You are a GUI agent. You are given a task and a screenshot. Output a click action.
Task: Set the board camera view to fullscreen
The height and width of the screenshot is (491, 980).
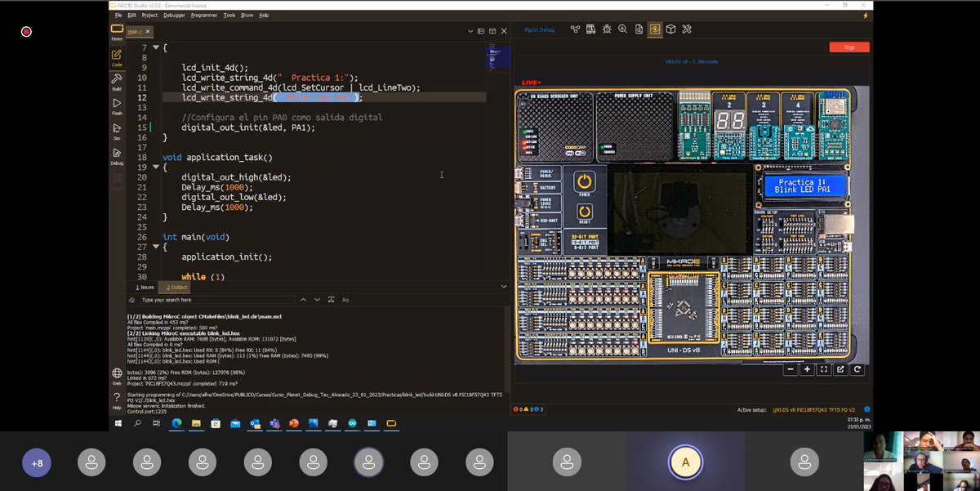[823, 369]
